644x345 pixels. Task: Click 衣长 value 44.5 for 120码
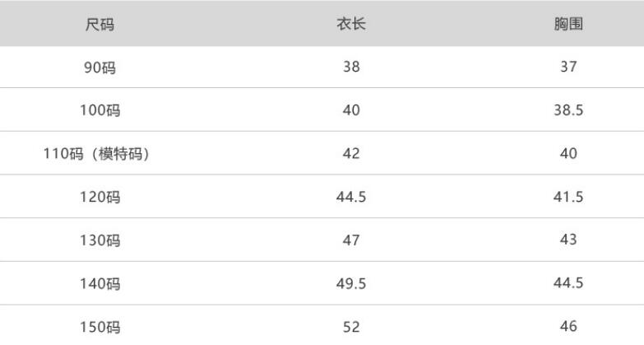351,197
